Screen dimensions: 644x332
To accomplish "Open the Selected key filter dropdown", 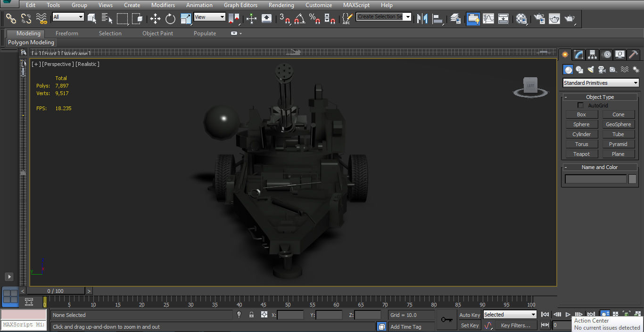I will click(x=510, y=315).
